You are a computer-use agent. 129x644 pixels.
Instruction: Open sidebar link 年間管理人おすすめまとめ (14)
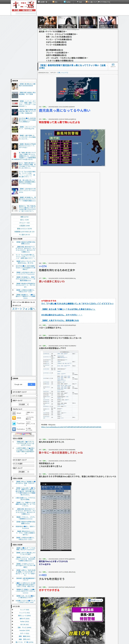click(x=24, y=232)
